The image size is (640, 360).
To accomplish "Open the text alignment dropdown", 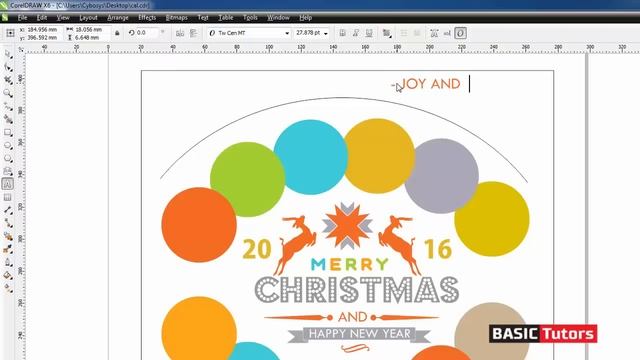I will pyautogui.click(x=387, y=33).
